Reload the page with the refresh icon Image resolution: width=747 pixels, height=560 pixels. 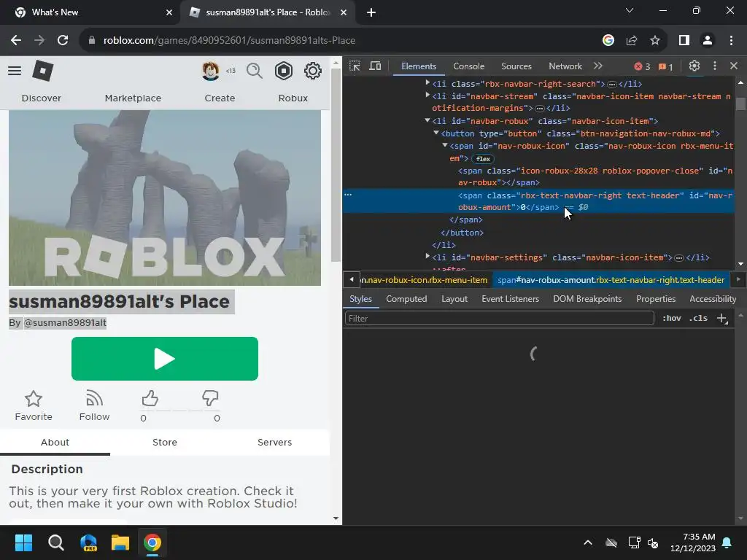point(63,41)
